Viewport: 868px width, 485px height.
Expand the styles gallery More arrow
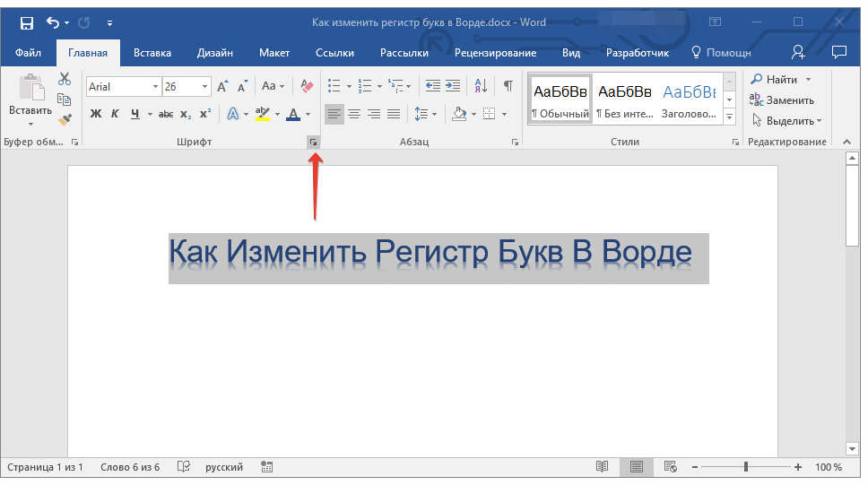(x=730, y=117)
